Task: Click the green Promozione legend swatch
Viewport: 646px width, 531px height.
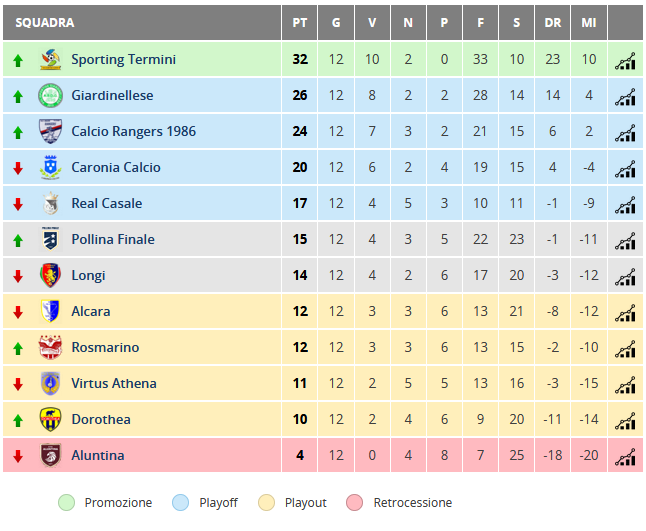Action: tap(66, 503)
